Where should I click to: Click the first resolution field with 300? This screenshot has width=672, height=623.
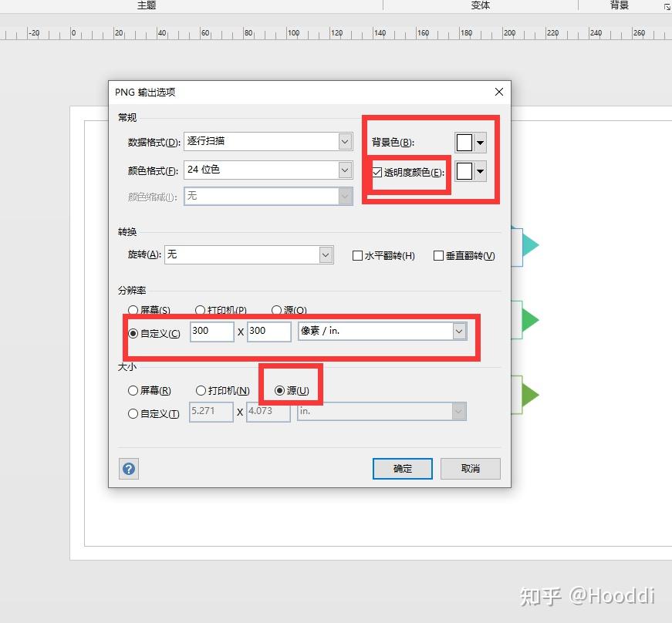click(211, 332)
